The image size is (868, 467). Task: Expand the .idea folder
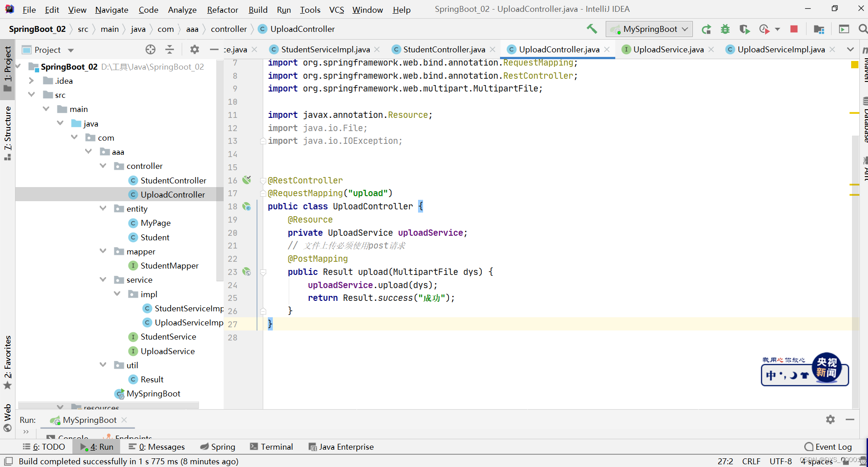pyautogui.click(x=31, y=81)
